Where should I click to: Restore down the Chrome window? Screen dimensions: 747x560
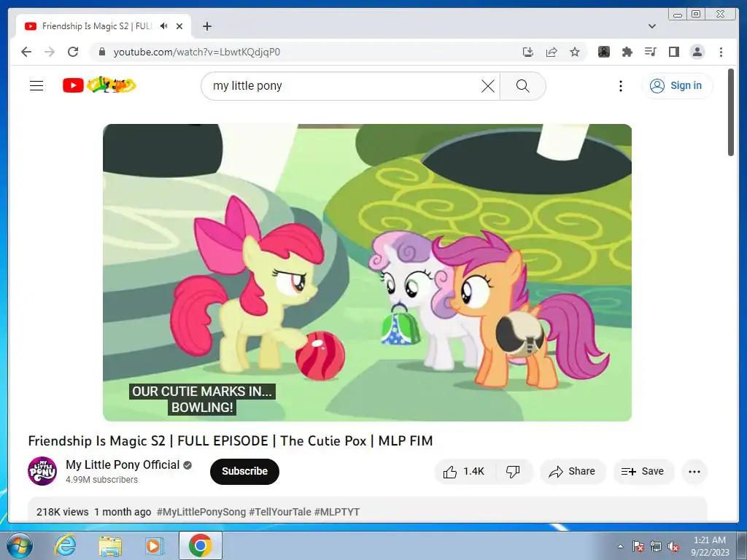click(x=695, y=15)
